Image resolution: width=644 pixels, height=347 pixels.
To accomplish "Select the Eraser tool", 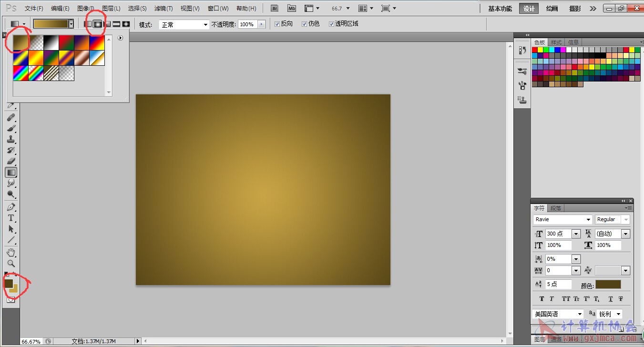I will click(x=11, y=161).
